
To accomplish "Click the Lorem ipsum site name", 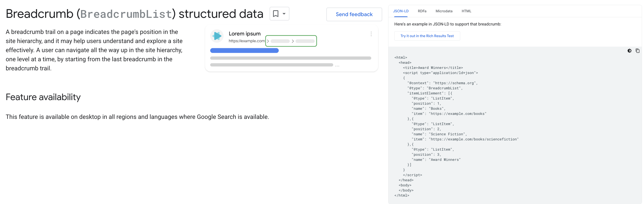I will pyautogui.click(x=245, y=34).
